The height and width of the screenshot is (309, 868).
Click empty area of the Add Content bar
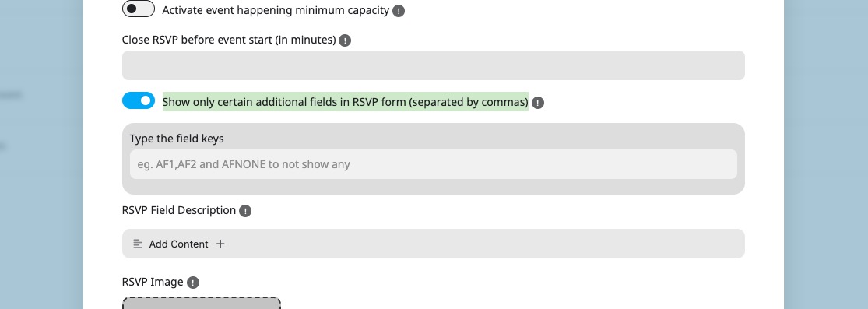pos(482,244)
